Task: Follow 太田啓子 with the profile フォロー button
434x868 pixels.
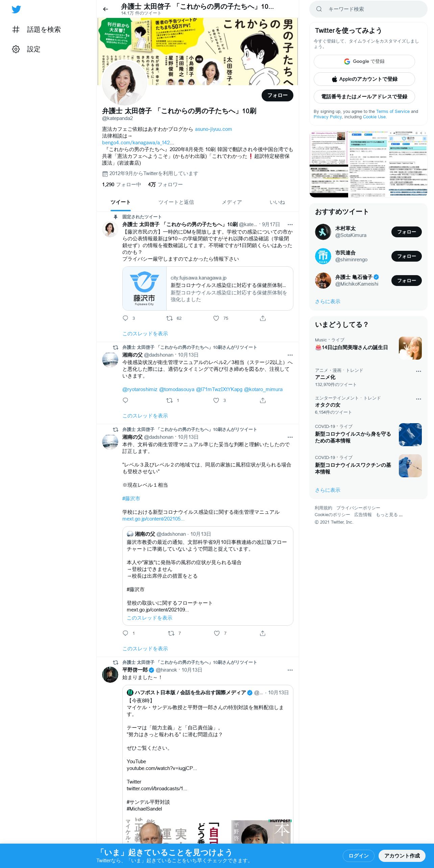Action: [x=277, y=95]
